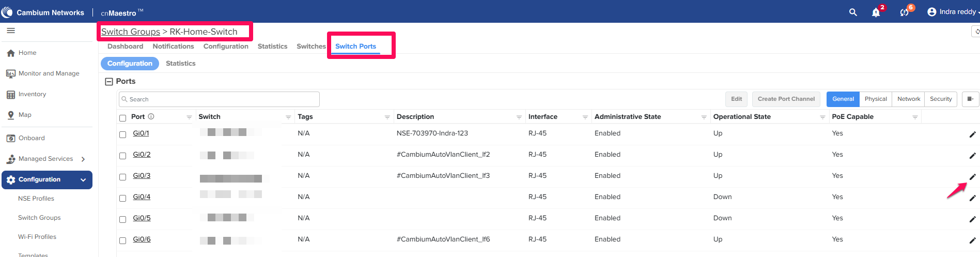The image size is (980, 257).
Task: Click the search magnifier icon in header
Action: (x=853, y=12)
